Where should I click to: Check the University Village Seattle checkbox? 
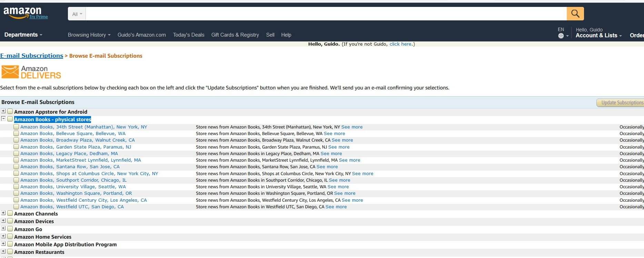(x=16, y=187)
